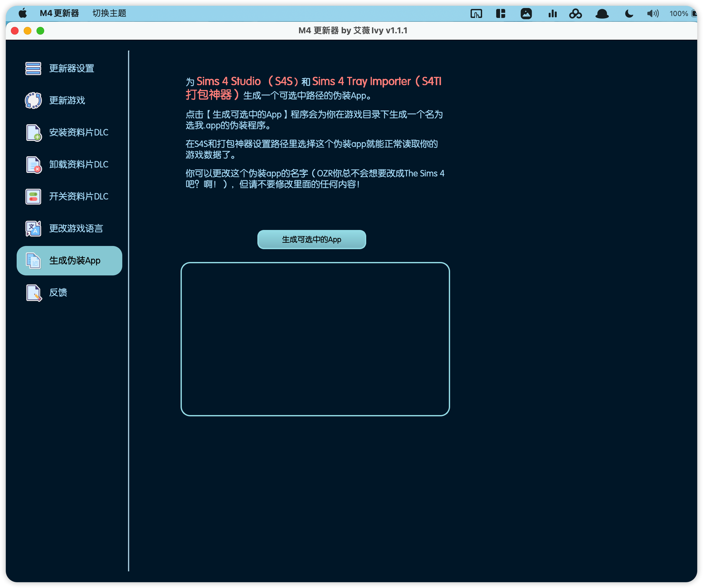Open the volume control in menu bar

(653, 13)
